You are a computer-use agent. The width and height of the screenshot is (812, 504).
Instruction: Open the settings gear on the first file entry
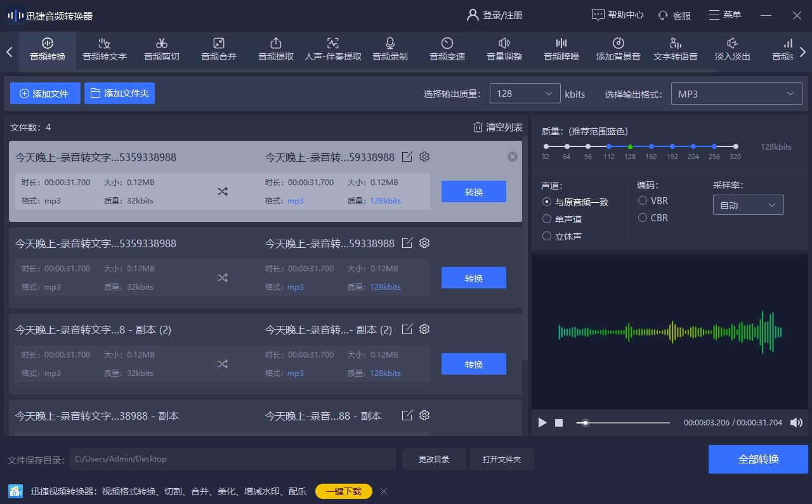424,157
